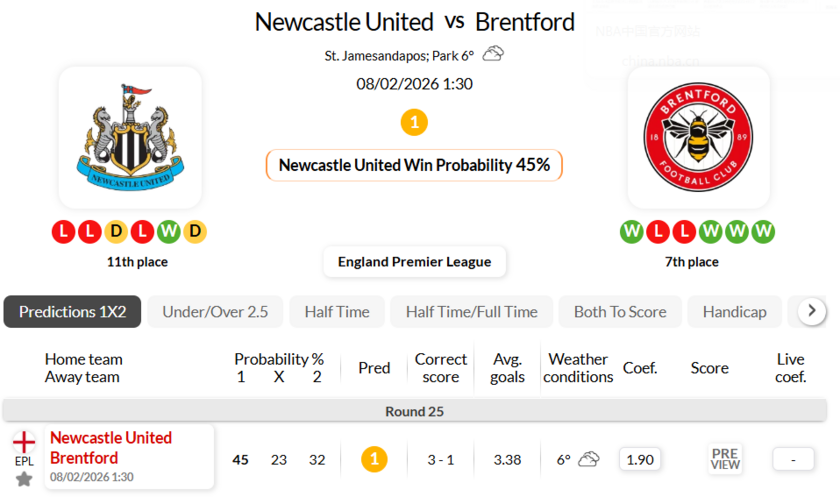Click Brentford's first green W form circle
Image resolution: width=840 pixels, height=504 pixels.
tap(632, 232)
